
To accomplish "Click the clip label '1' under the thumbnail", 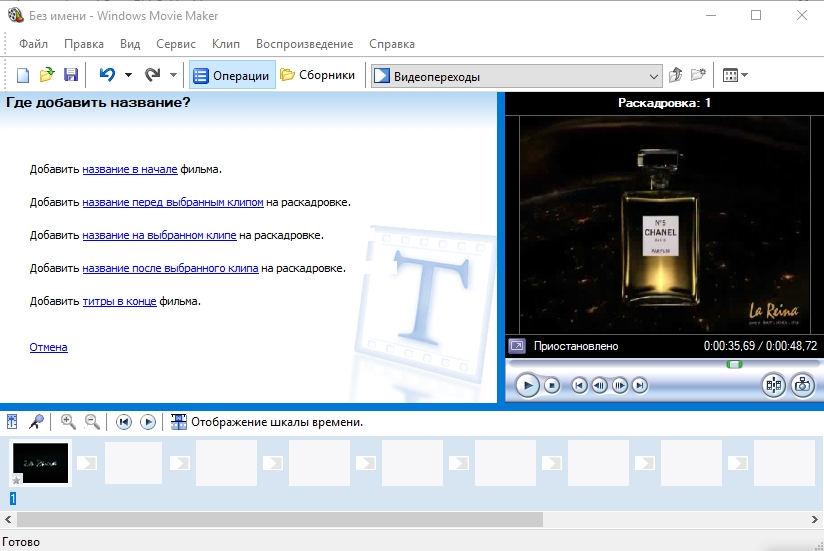I will [13, 498].
